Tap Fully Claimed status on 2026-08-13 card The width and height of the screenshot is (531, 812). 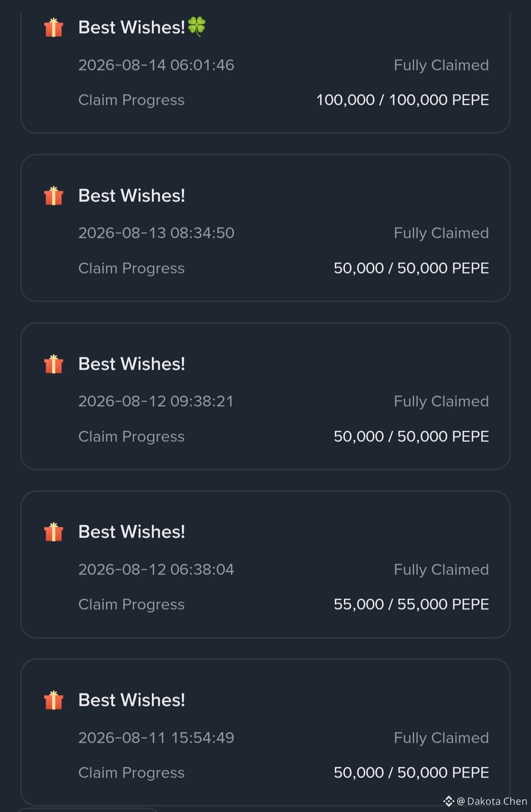tap(441, 233)
